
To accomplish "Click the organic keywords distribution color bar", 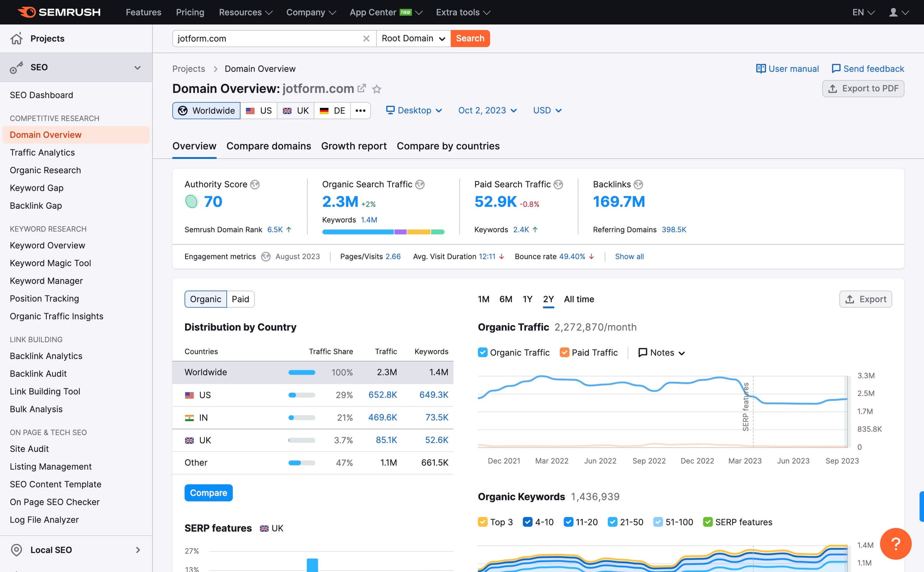I will [x=383, y=232].
